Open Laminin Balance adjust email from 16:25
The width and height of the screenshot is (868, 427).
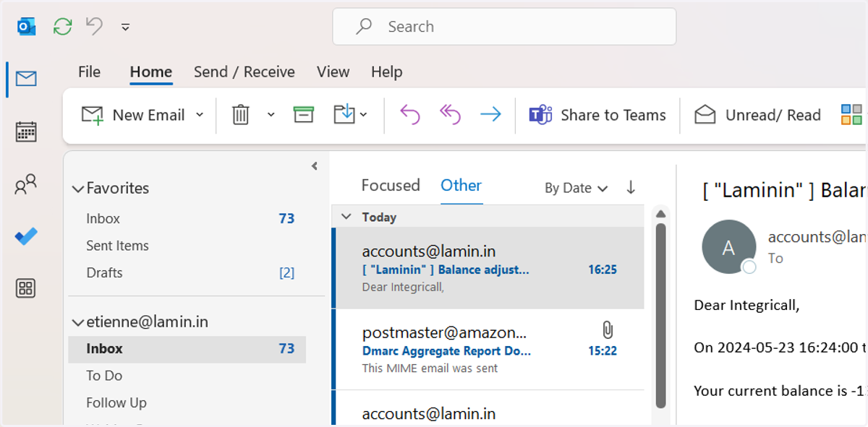click(x=488, y=268)
